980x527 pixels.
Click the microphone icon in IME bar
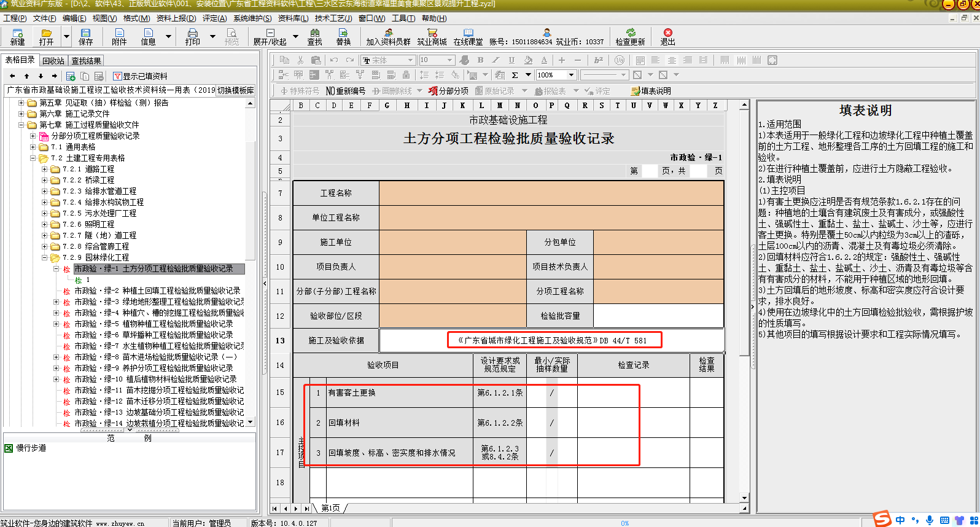point(929,520)
